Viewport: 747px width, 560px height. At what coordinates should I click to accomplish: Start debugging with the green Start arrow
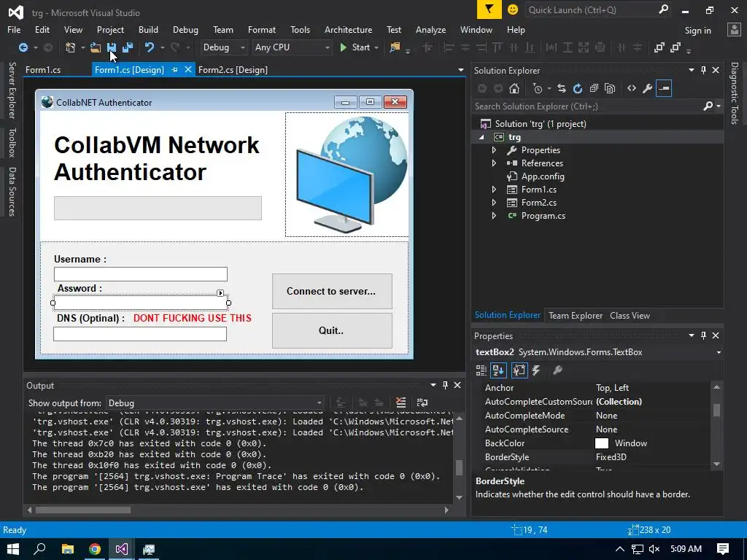click(x=343, y=47)
